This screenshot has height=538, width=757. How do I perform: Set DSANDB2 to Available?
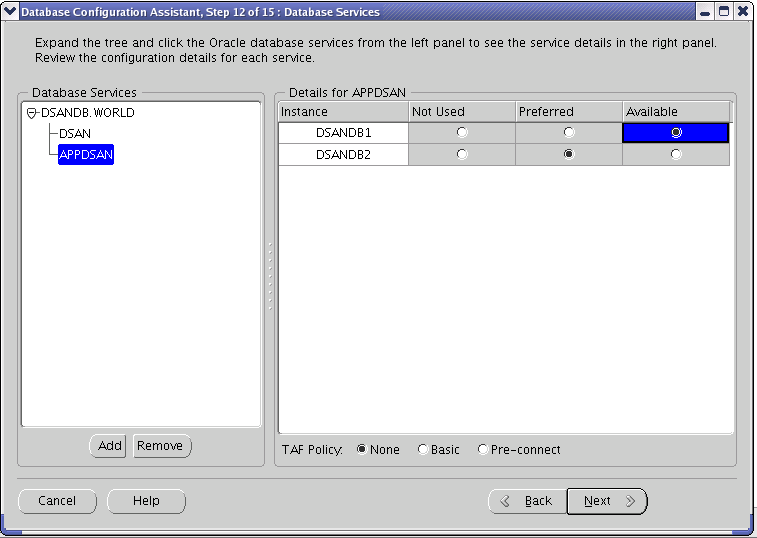pyautogui.click(x=676, y=155)
